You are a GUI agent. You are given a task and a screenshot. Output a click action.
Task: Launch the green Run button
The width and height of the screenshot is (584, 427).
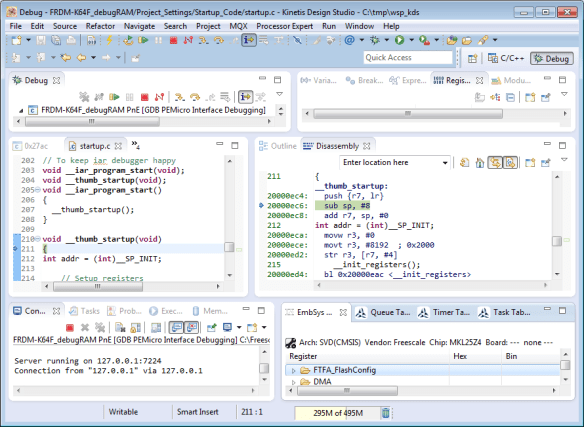[x=400, y=40]
